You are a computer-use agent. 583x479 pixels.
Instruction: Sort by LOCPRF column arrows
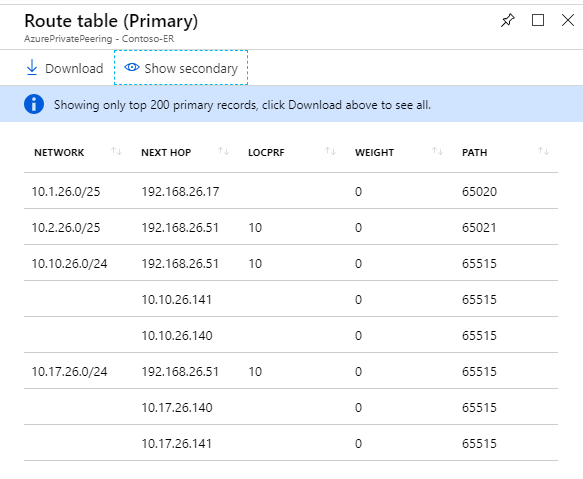330,151
